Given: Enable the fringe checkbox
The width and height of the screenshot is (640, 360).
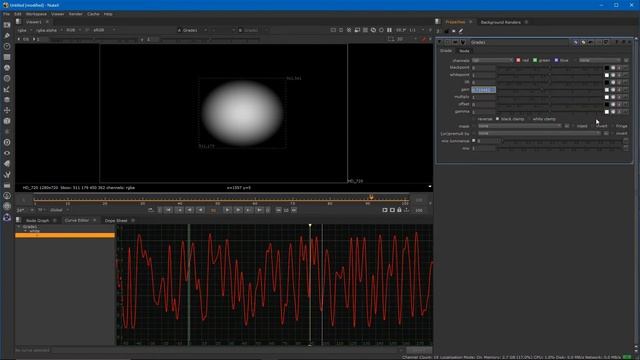Looking at the screenshot, I should tap(613, 127).
